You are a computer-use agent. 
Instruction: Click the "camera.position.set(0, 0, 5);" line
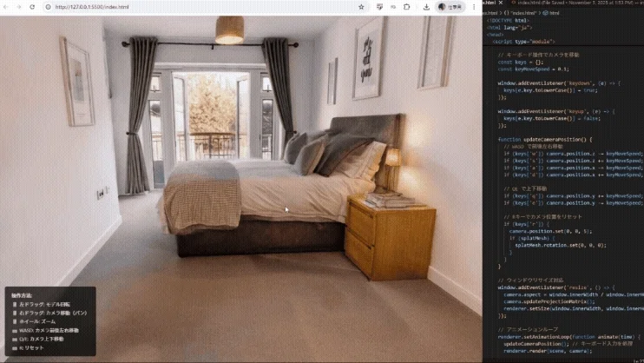point(550,232)
